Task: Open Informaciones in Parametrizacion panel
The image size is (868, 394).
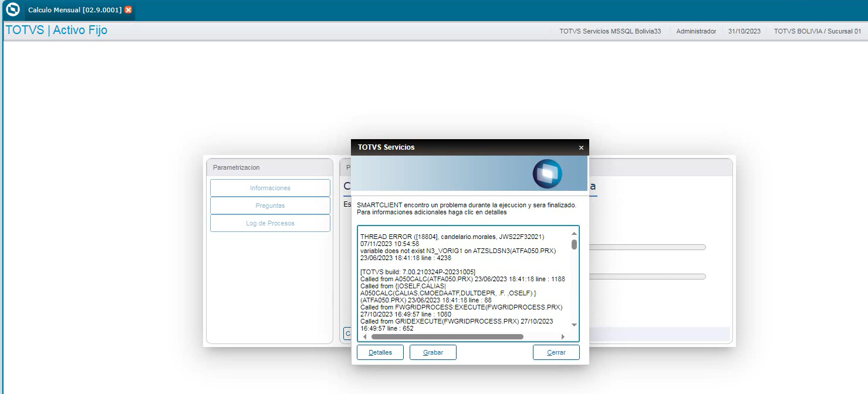Action: (x=270, y=188)
